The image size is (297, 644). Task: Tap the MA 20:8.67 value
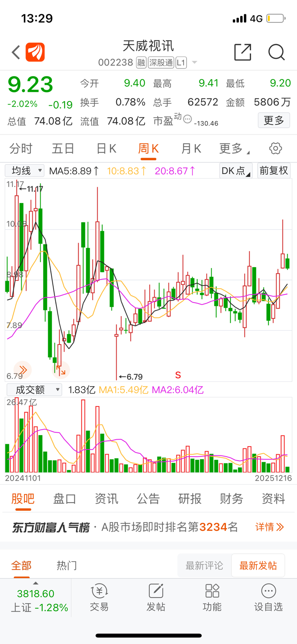pyautogui.click(x=175, y=171)
